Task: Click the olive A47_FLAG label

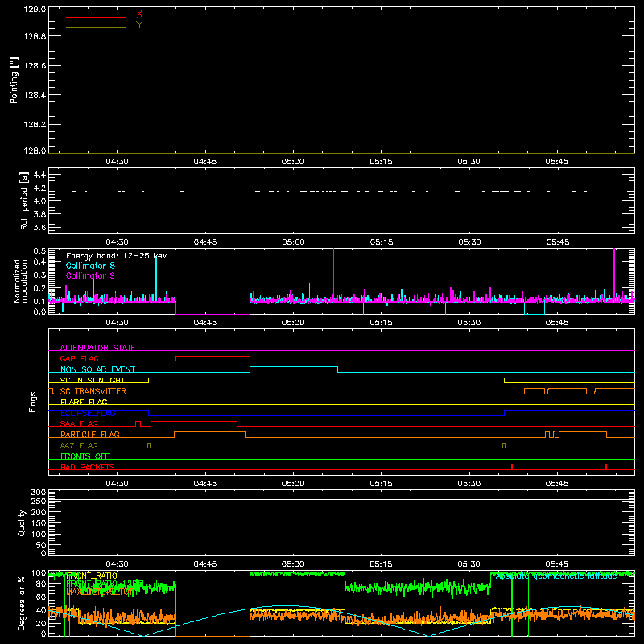Action: pos(79,446)
